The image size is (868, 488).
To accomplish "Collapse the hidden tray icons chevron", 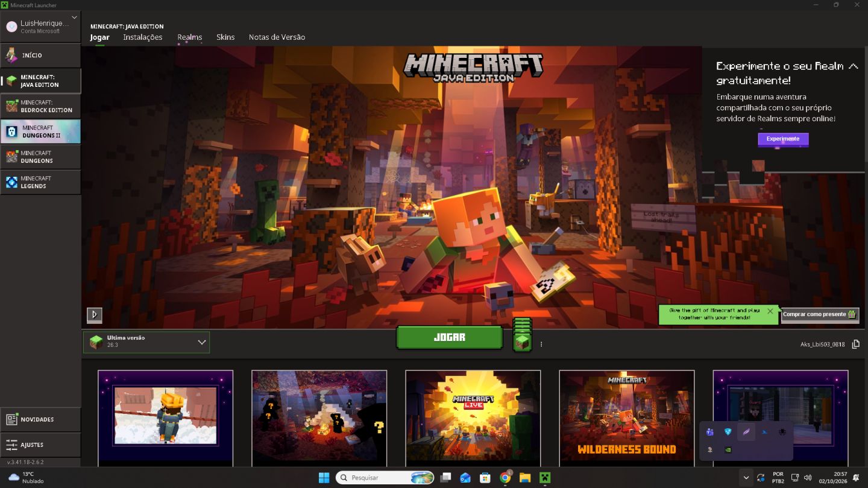I will pos(746,478).
